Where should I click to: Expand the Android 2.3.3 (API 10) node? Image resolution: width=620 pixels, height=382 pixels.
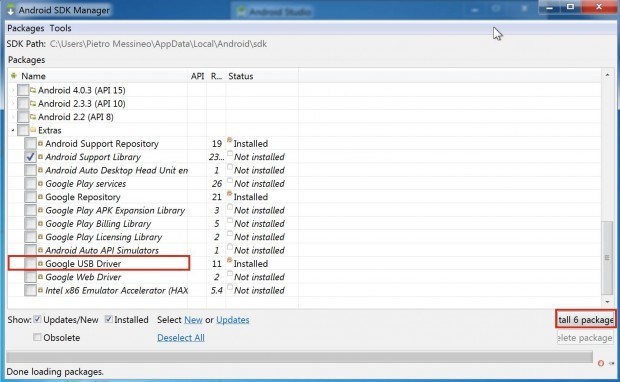pyautogui.click(x=13, y=104)
